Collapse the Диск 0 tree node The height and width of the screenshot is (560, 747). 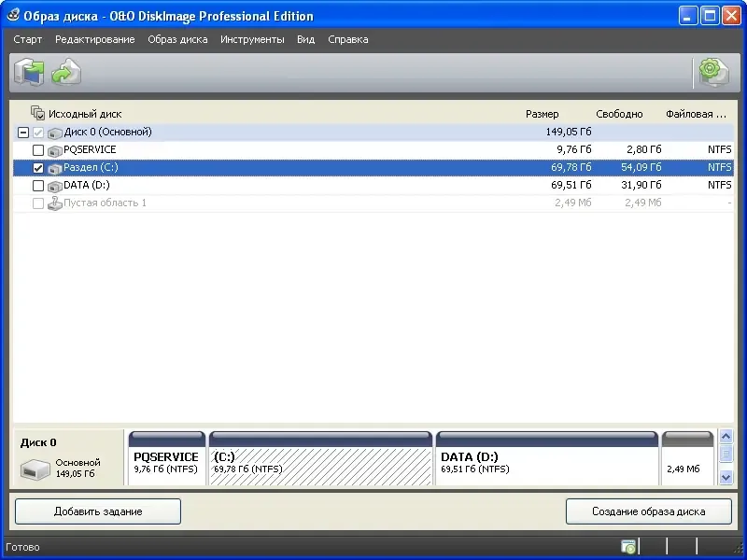click(22, 133)
